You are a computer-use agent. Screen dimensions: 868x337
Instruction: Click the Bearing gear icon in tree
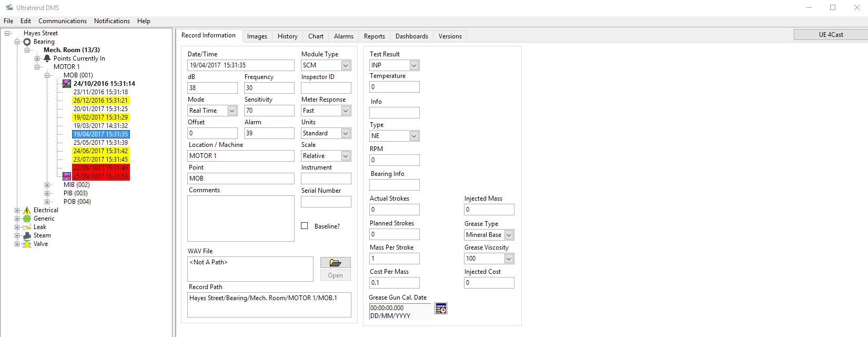27,42
